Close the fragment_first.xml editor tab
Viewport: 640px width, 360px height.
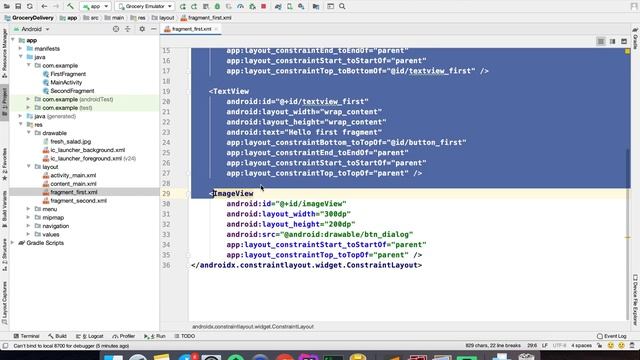pyautogui.click(x=216, y=29)
